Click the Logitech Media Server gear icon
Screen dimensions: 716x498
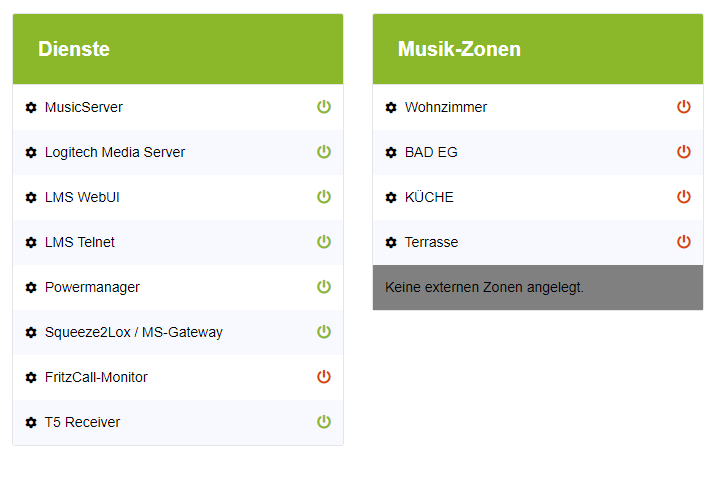(x=31, y=153)
